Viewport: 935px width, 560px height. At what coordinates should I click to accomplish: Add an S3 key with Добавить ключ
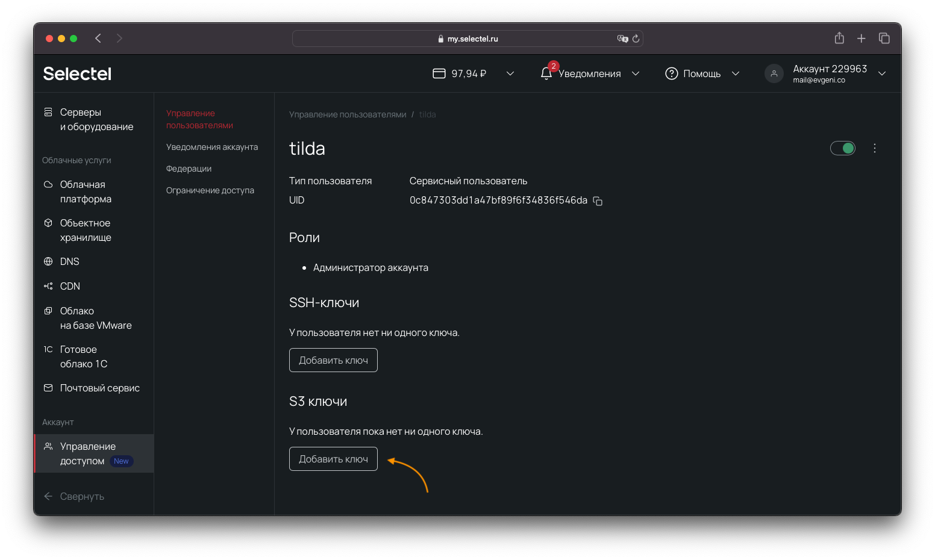333,459
